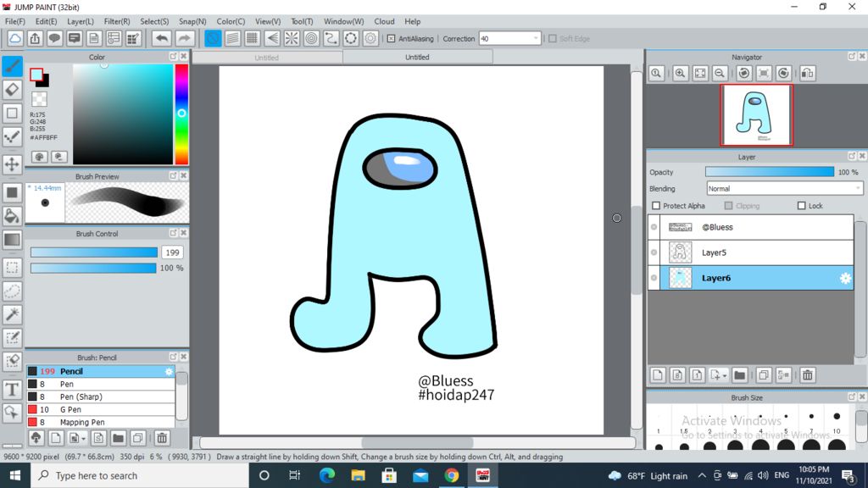Image resolution: width=868 pixels, height=488 pixels.
Task: Delete brush with trash icon in Brush panel
Action: tap(162, 438)
